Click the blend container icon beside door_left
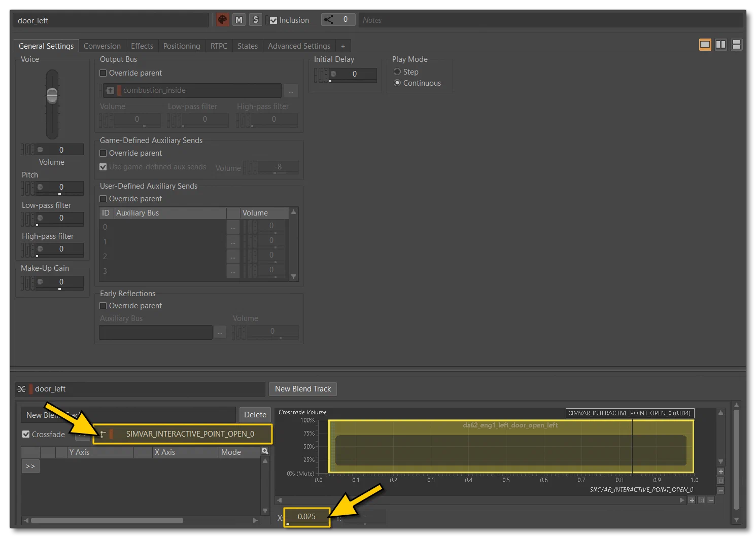The height and width of the screenshot is (538, 756). tap(22, 389)
